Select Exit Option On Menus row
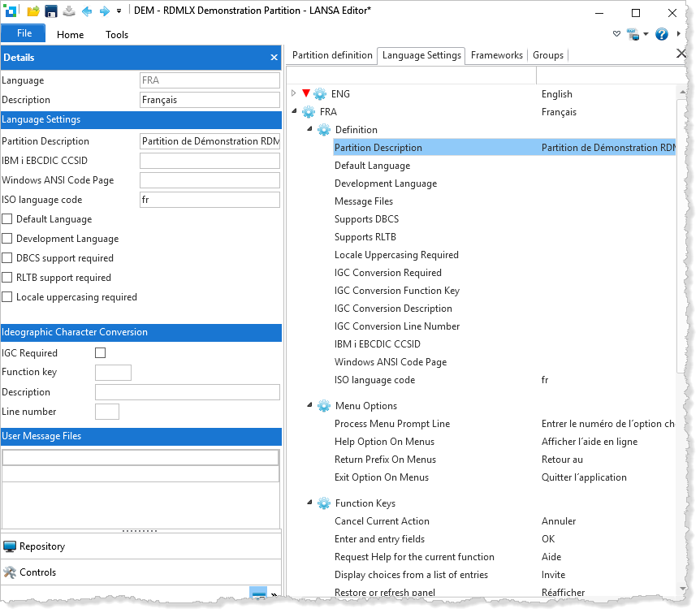The image size is (700, 613). tap(504, 477)
